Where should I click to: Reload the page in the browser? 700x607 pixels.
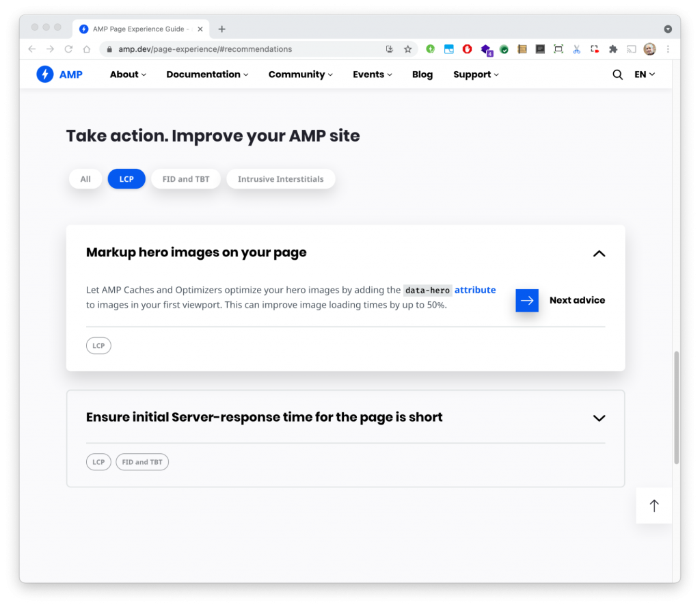click(68, 49)
